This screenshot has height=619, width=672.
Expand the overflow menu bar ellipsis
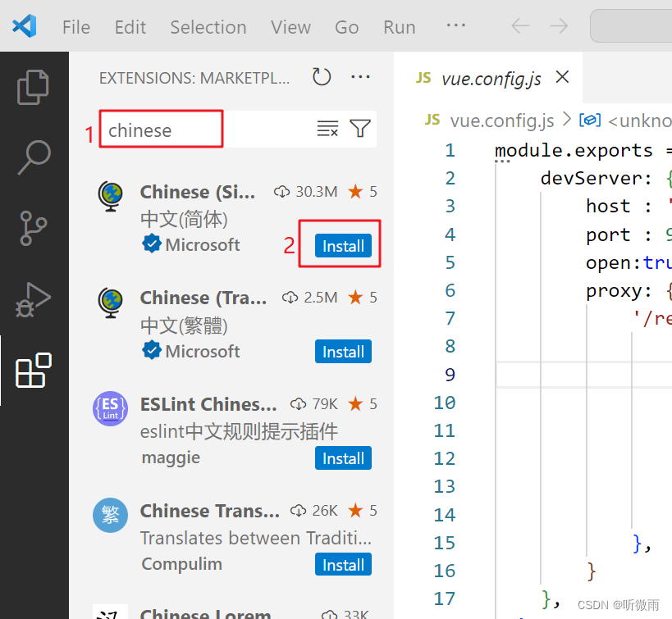455,25
